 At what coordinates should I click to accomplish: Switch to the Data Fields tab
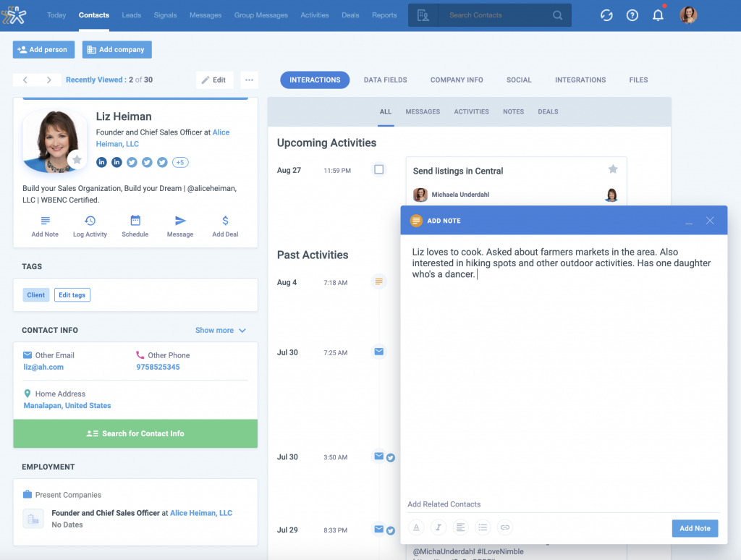385,80
